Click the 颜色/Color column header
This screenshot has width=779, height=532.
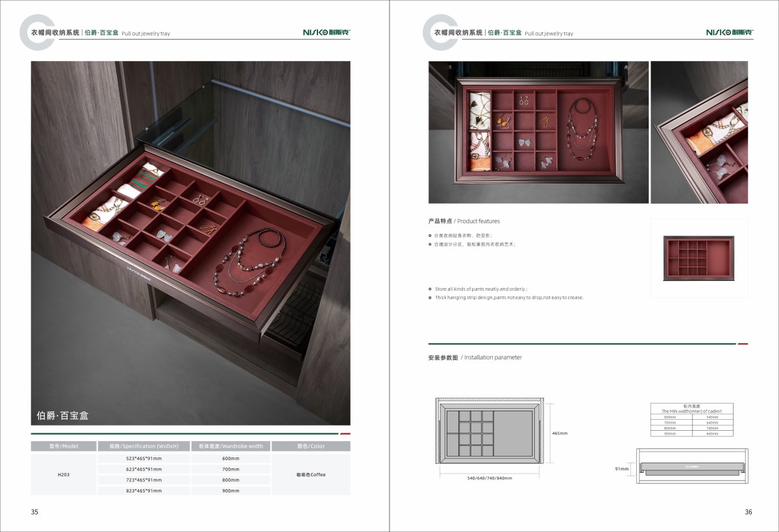pyautogui.click(x=310, y=446)
